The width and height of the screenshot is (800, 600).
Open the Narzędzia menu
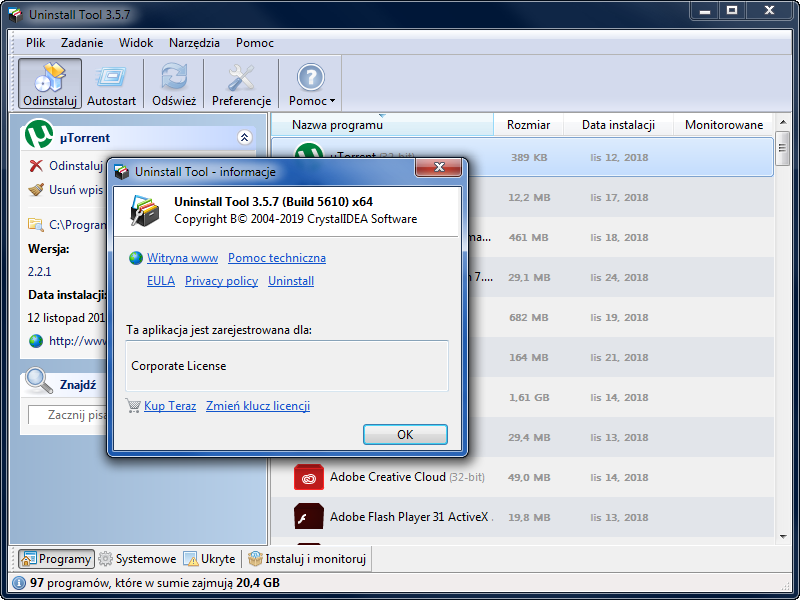pos(194,43)
